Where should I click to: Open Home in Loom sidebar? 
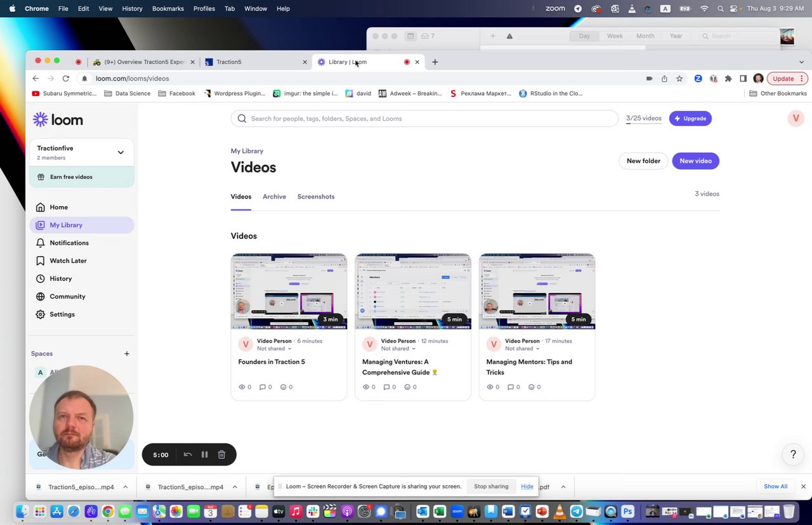coord(58,207)
